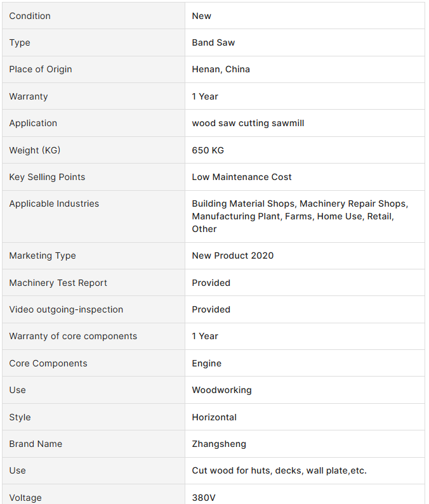Click the "New Product 2020" value

tap(232, 255)
